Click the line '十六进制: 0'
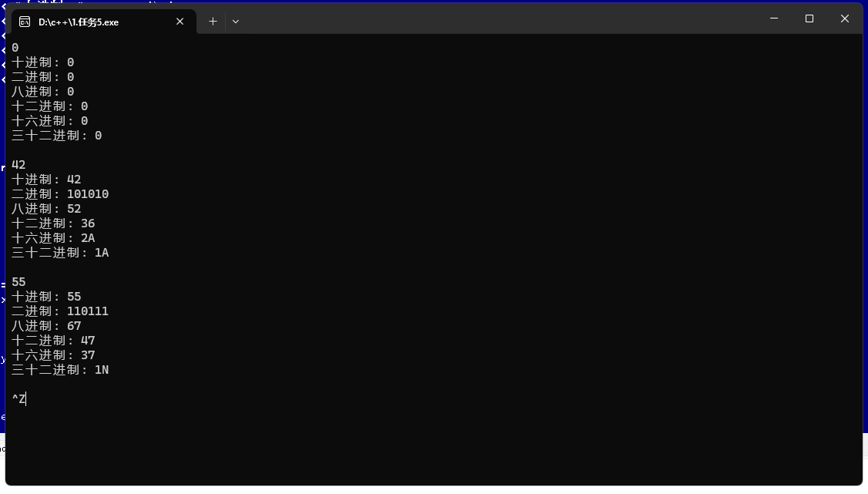The image size is (868, 494). (x=50, y=121)
